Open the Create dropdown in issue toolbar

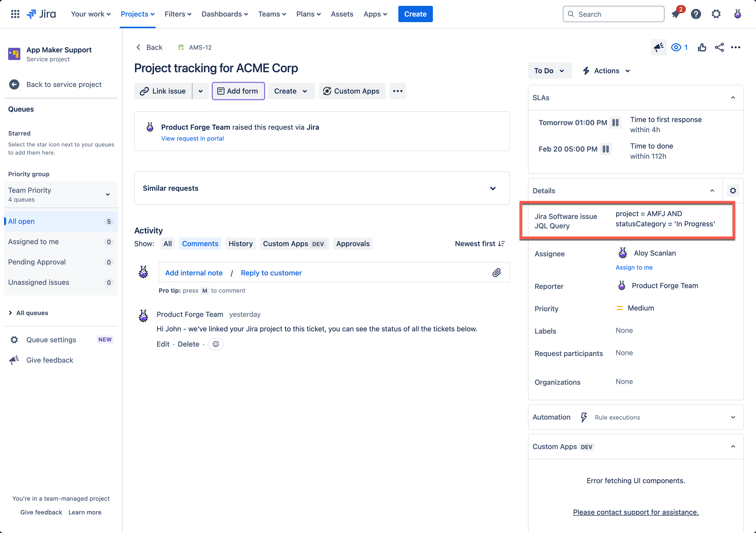[x=291, y=91]
